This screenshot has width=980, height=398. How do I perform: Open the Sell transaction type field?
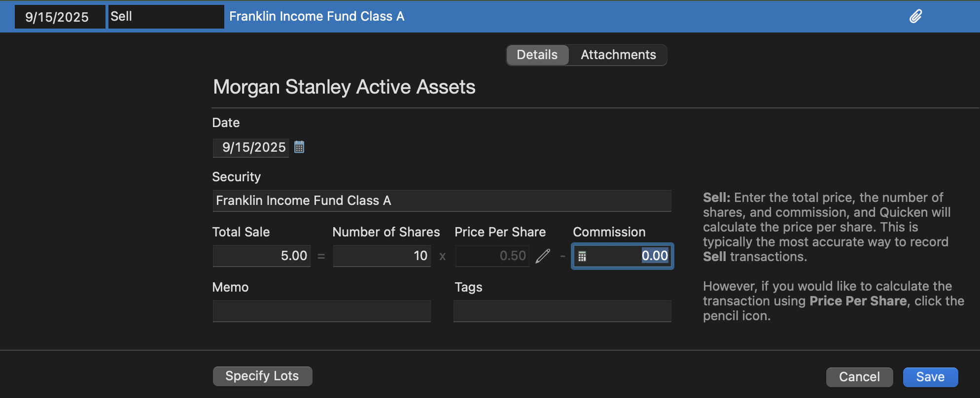pyautogui.click(x=166, y=17)
